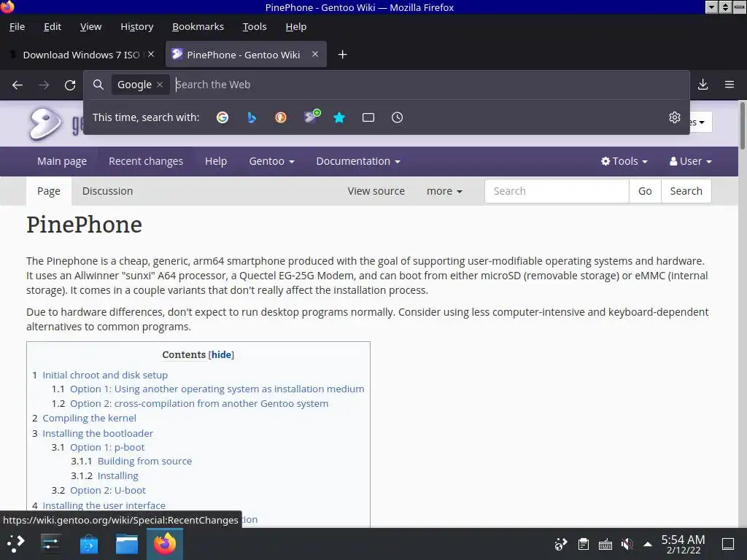Open the Tools dropdown
This screenshot has height=560, width=747.
click(x=624, y=161)
